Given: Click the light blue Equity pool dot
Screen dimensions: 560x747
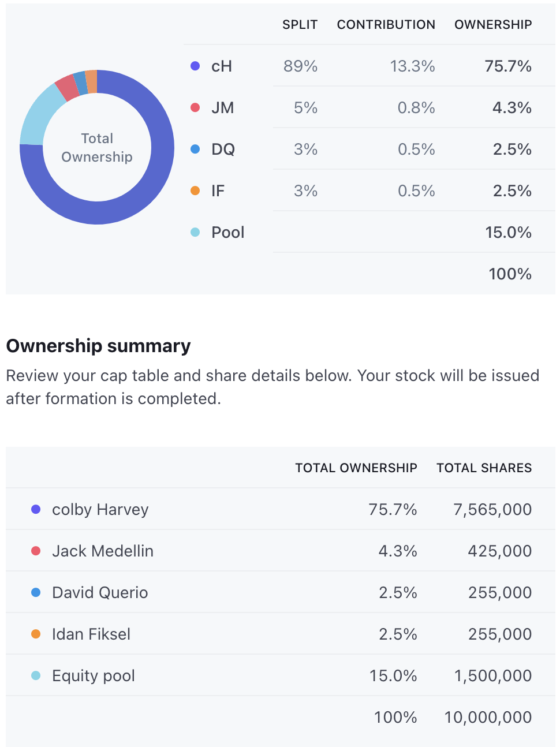Looking at the screenshot, I should tap(36, 676).
